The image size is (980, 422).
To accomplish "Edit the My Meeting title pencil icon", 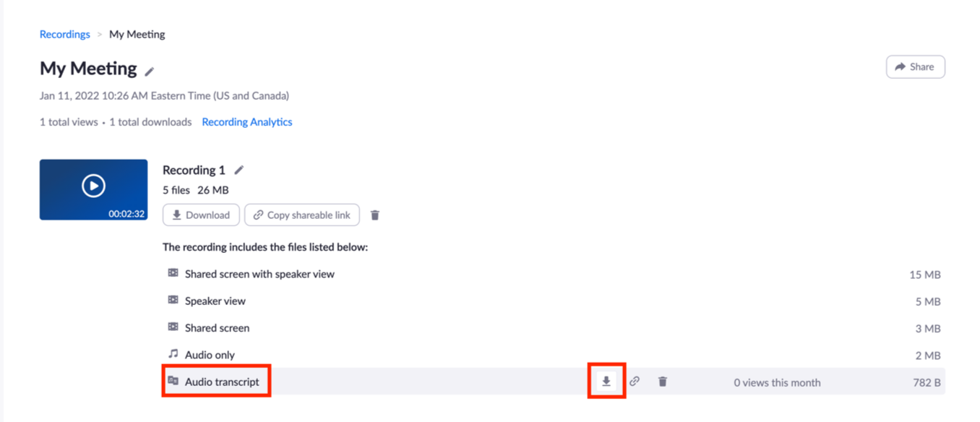I will point(150,71).
